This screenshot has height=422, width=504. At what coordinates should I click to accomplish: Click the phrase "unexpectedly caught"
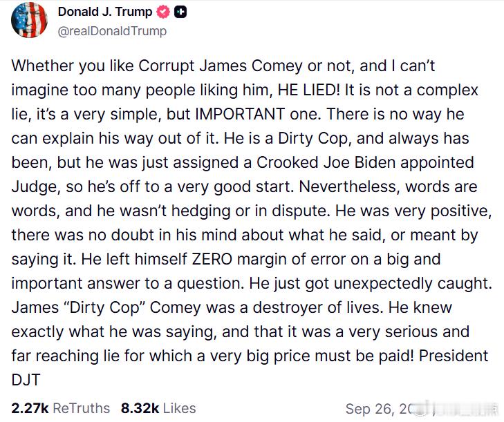pos(413,284)
